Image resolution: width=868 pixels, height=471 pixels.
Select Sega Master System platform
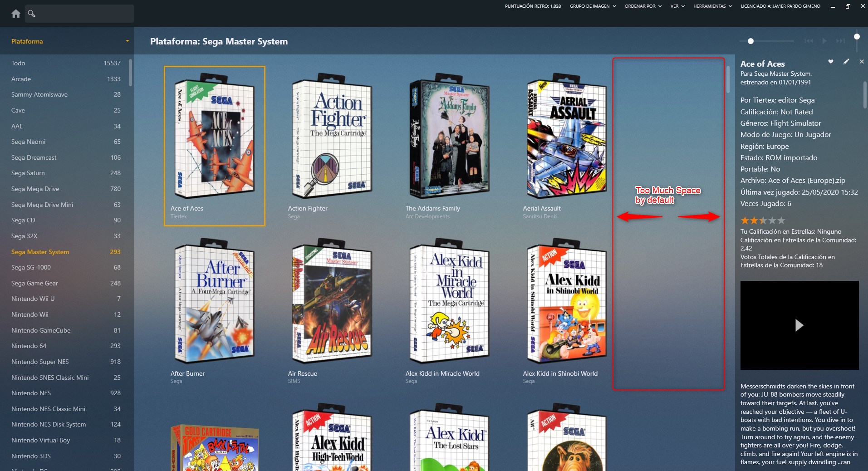66,252
